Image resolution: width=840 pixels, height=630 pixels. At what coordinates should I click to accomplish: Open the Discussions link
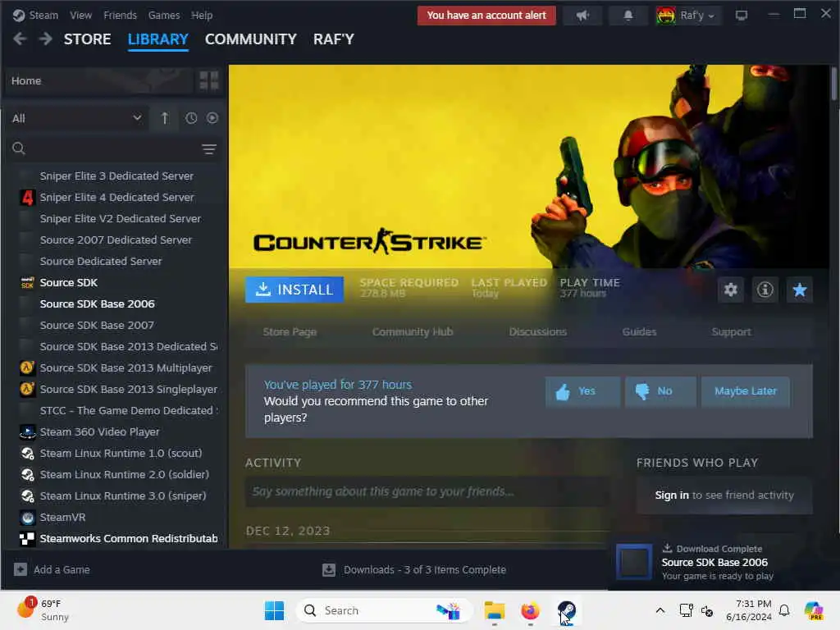tap(538, 331)
